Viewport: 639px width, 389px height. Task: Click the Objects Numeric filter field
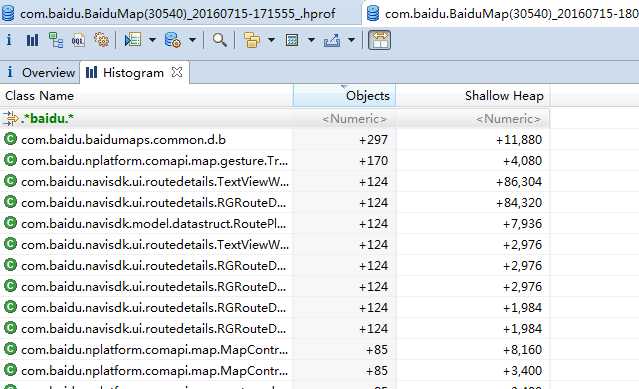tap(344, 119)
